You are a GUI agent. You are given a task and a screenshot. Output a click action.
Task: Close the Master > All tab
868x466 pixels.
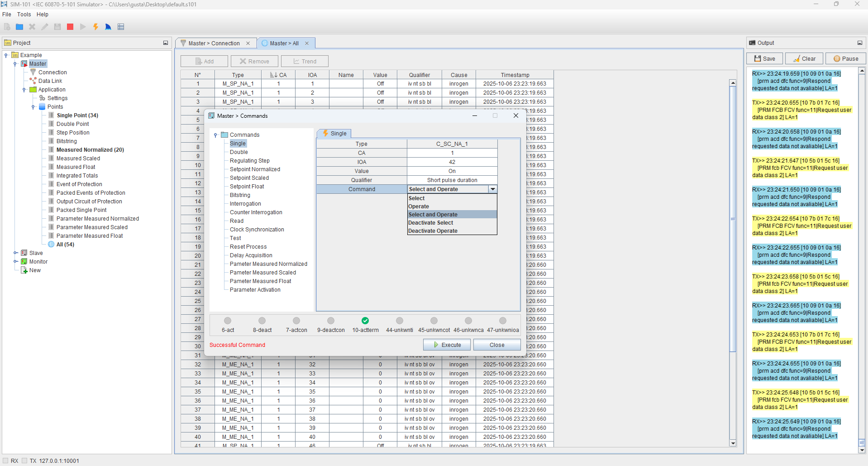click(307, 43)
